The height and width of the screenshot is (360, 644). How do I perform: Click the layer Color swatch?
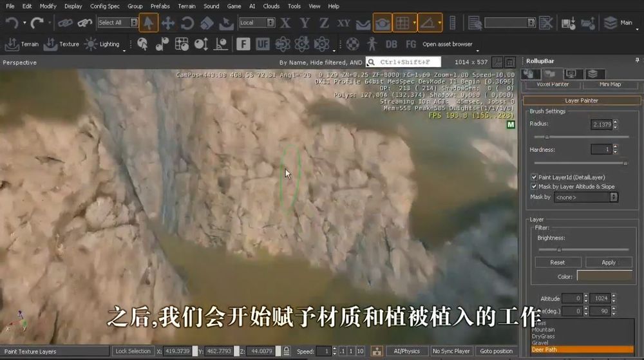click(x=605, y=276)
